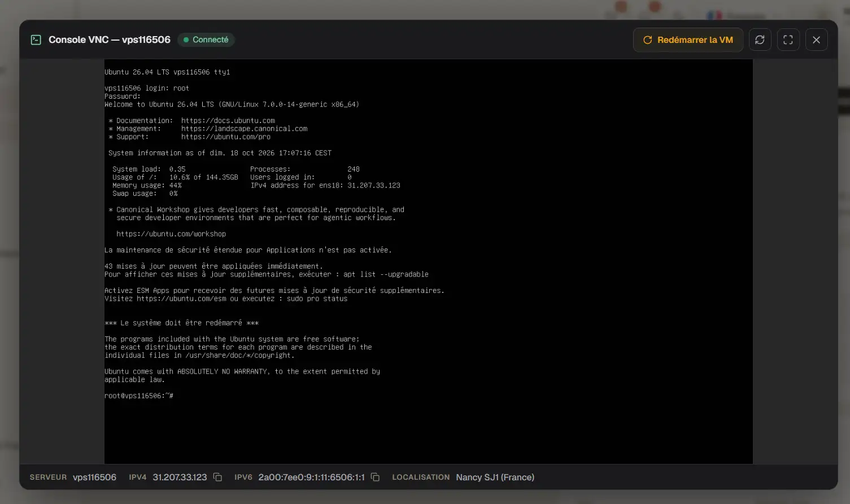Click the root@vps116506 terminal prompt
Viewport: 850px width, 504px height.
click(139, 396)
